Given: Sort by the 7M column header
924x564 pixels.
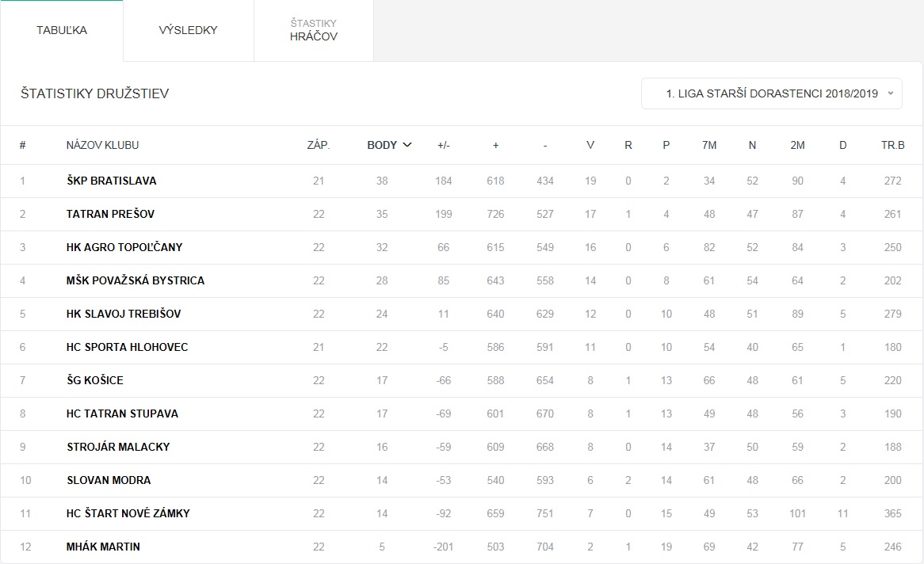Looking at the screenshot, I should tap(709, 145).
